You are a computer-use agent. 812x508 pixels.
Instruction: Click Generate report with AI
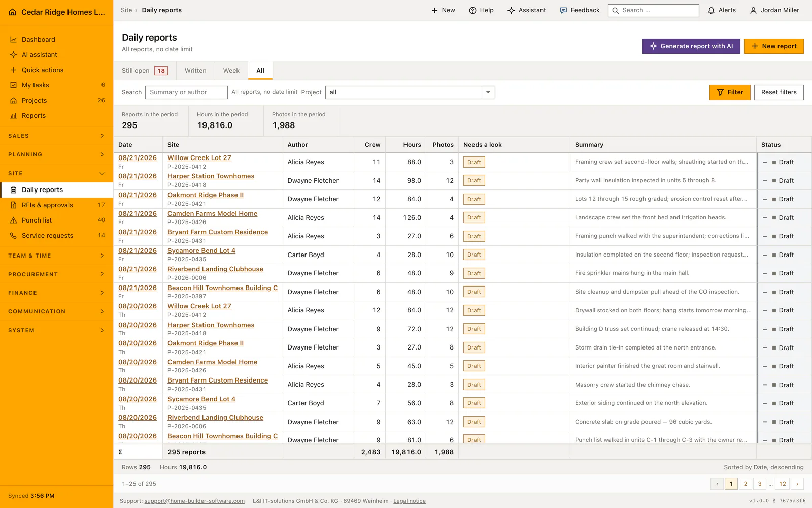coord(691,46)
